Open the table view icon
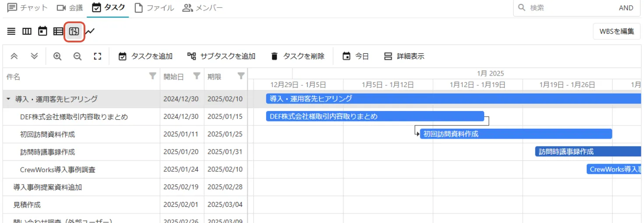The image size is (644, 223). (58, 31)
